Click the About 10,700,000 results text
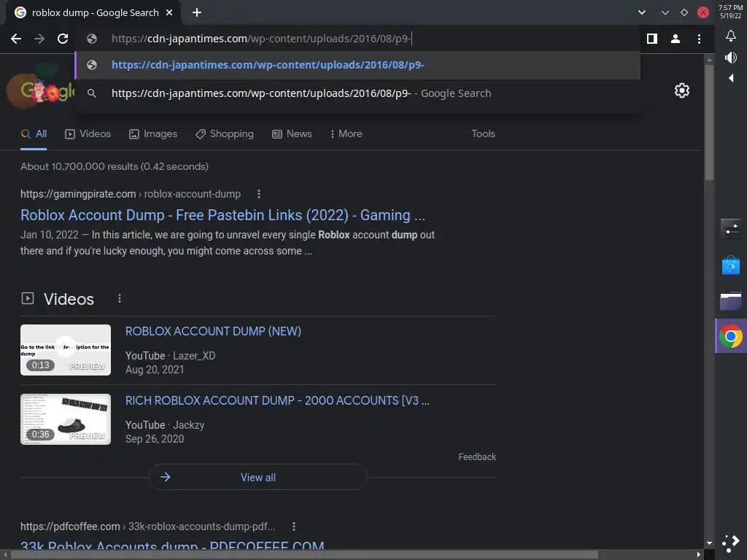The height and width of the screenshot is (560, 747). pos(115,167)
